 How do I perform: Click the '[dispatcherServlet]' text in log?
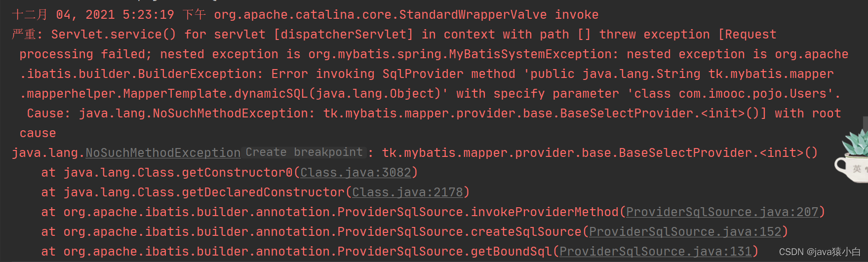[x=344, y=35]
